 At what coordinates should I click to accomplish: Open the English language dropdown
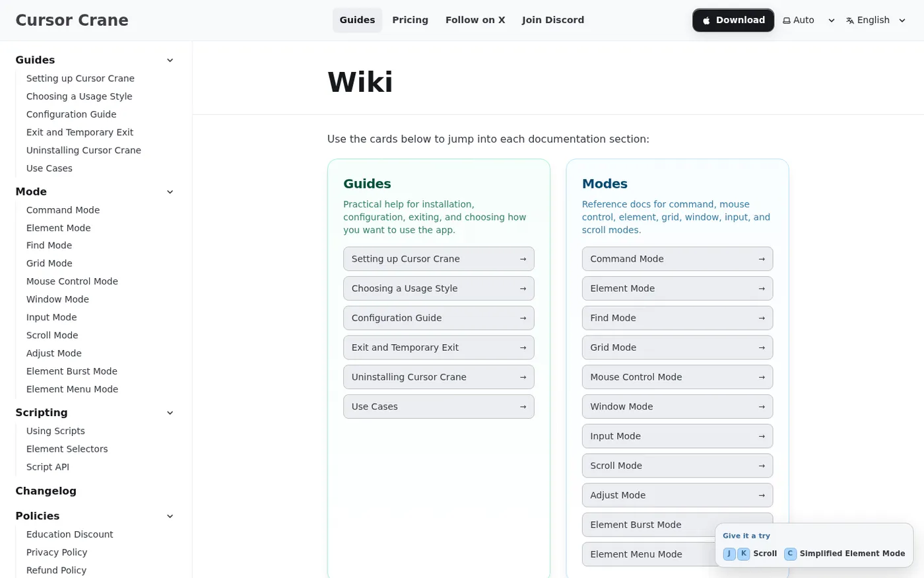click(x=876, y=20)
